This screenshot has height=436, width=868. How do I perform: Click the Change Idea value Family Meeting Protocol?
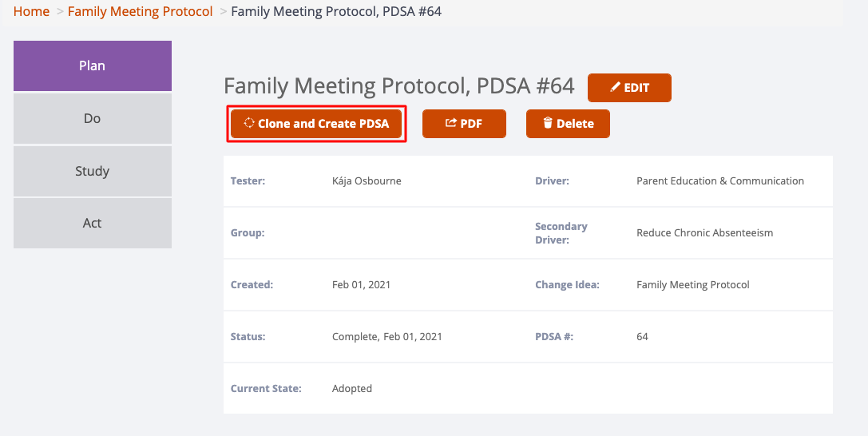point(693,285)
